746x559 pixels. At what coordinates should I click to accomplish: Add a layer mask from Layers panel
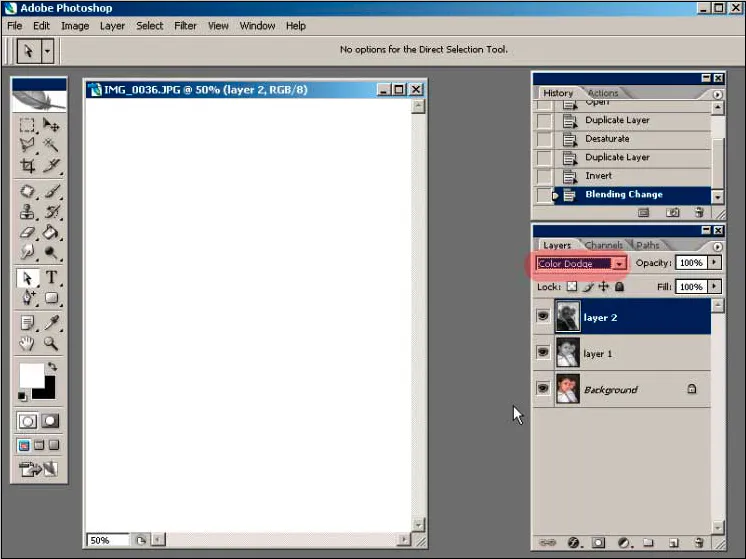[599, 542]
